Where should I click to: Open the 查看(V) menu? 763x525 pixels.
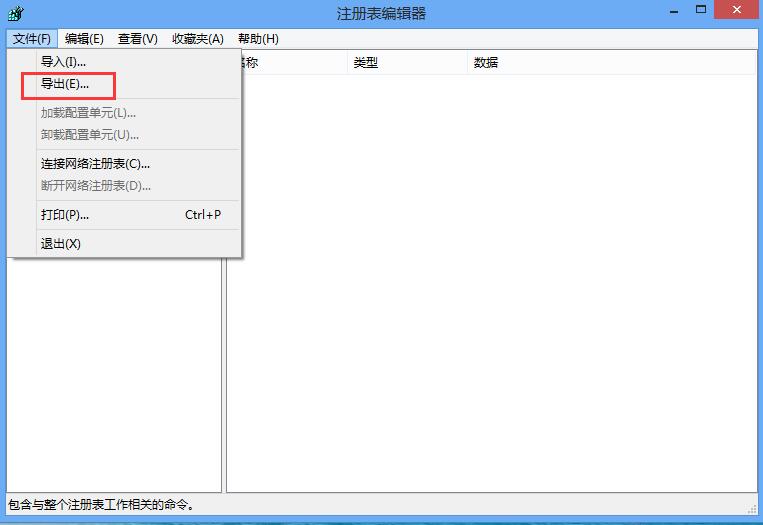click(138, 39)
